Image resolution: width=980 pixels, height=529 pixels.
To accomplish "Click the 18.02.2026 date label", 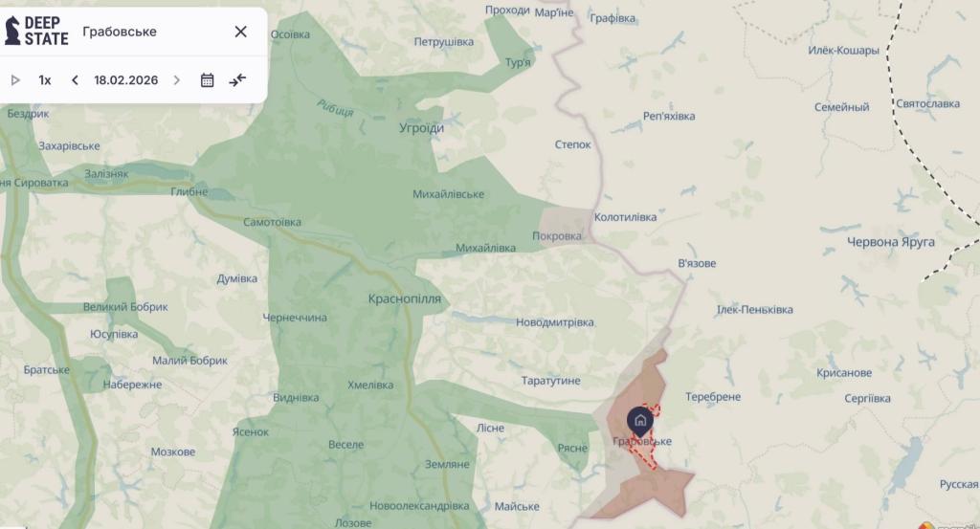I will coord(125,80).
